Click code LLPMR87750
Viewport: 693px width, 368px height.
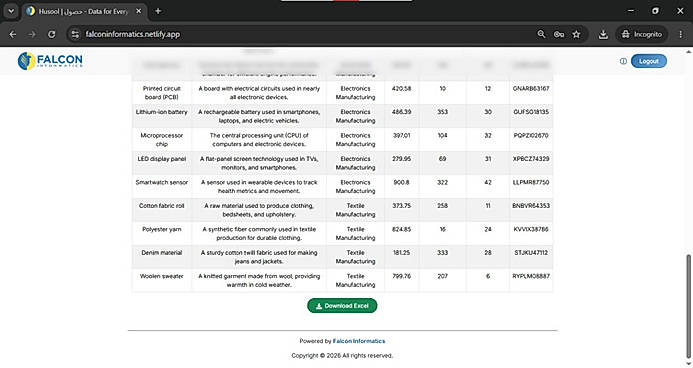point(531,182)
